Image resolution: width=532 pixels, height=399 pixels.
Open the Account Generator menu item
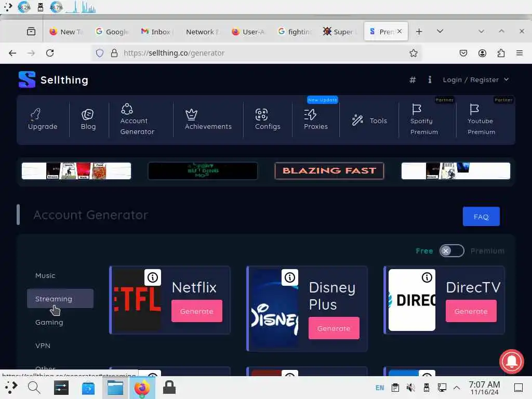(137, 119)
